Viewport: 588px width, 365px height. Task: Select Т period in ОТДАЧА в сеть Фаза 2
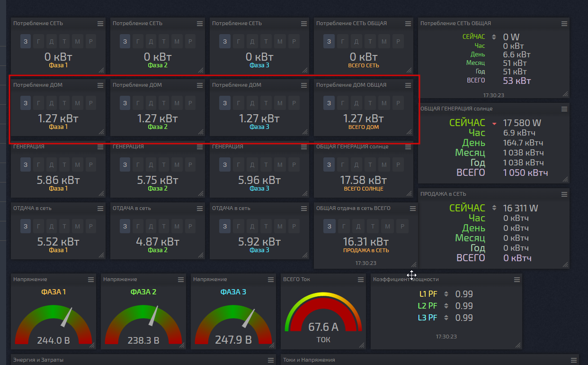click(164, 226)
